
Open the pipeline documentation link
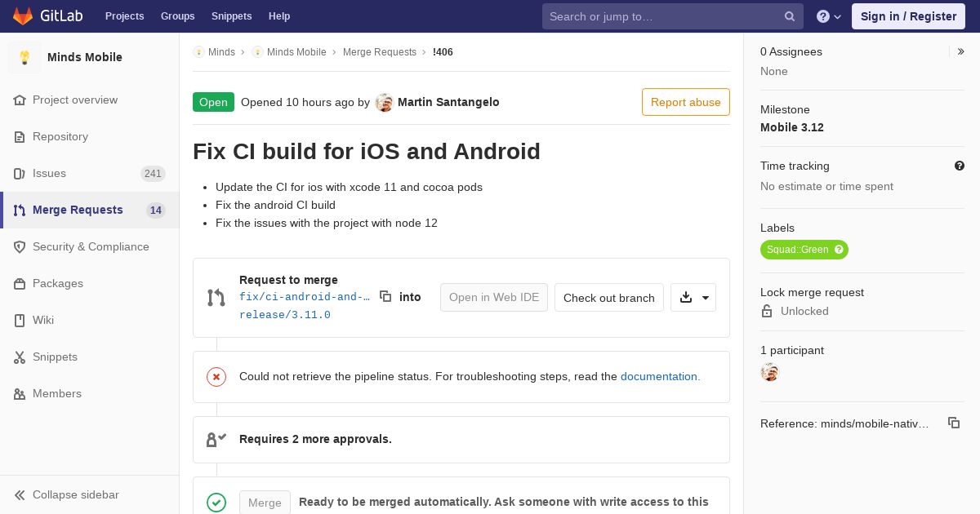(x=660, y=376)
